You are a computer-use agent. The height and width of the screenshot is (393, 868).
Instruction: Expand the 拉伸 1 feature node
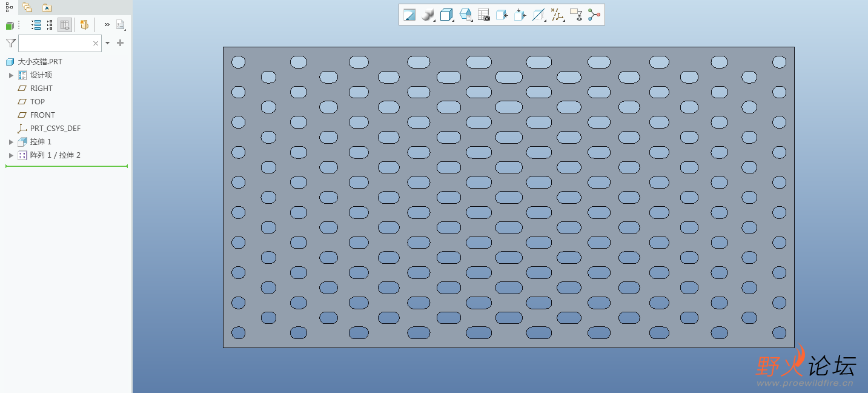(x=11, y=142)
